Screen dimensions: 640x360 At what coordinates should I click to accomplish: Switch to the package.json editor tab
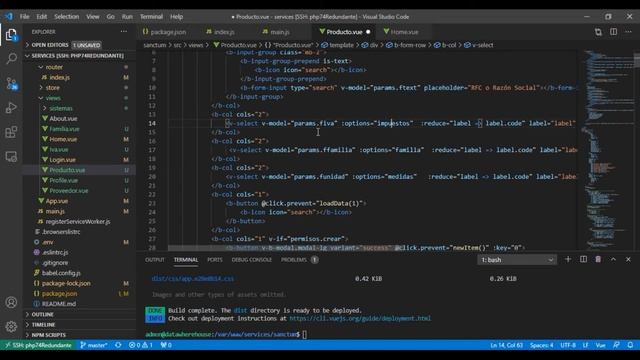[168, 32]
